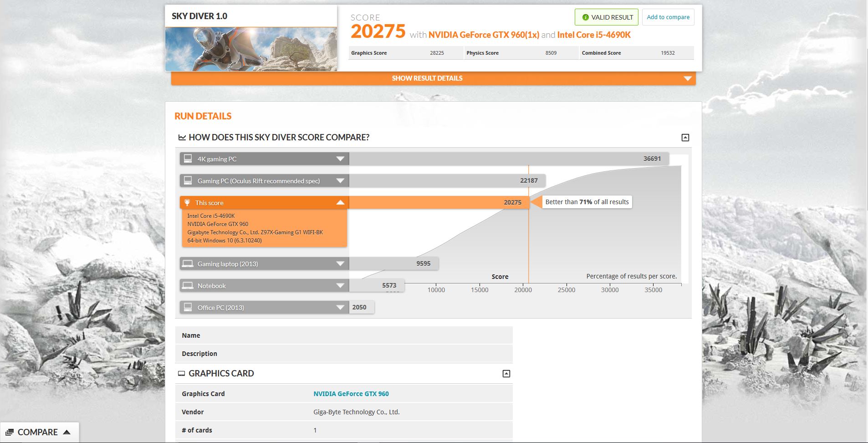The image size is (868, 443).
Task: Click the SKY DIVER 1.0 title
Action: tap(199, 16)
